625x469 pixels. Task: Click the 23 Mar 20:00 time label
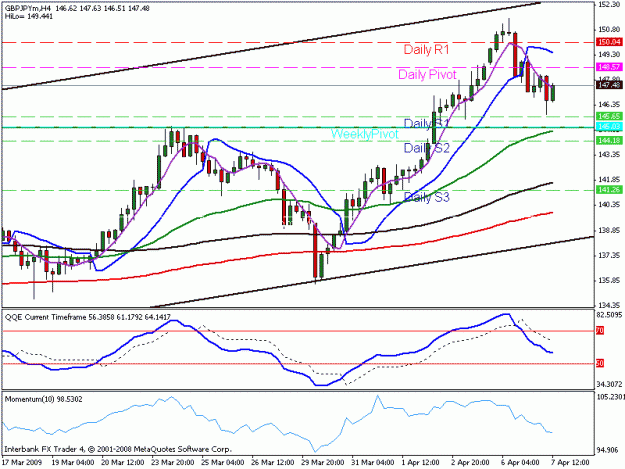[173, 463]
